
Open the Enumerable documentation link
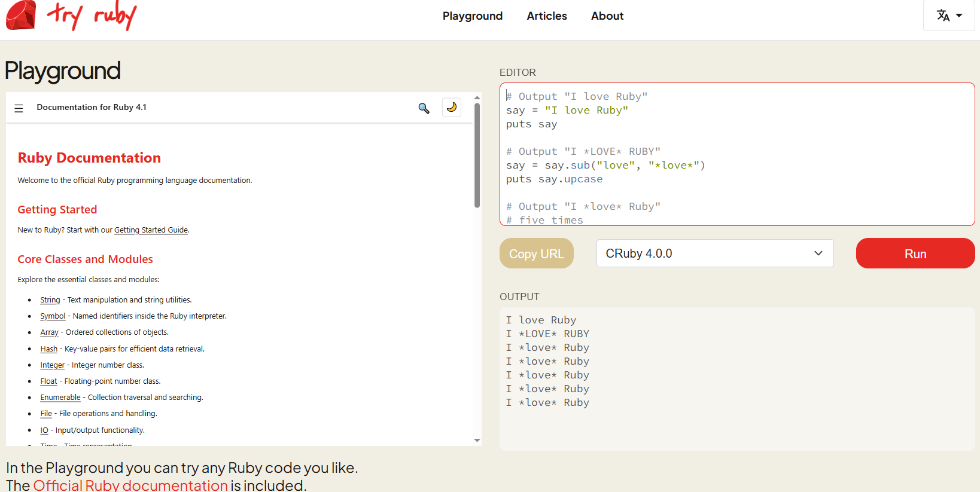[60, 398]
